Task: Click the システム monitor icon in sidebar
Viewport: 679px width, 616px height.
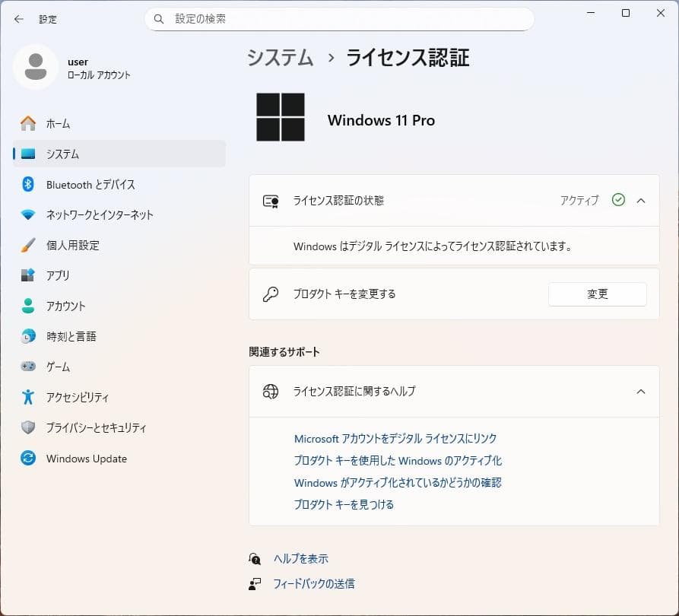Action: (x=28, y=154)
